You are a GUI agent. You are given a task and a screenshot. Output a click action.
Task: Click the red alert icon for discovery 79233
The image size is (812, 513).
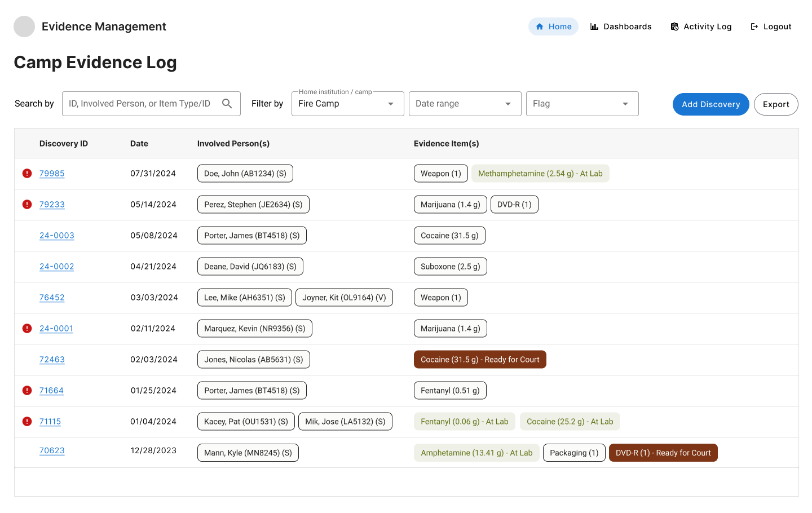click(x=27, y=204)
